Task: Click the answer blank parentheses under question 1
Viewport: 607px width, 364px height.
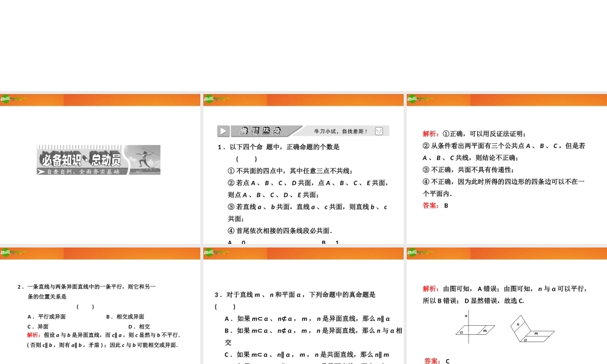Action: [x=246, y=158]
